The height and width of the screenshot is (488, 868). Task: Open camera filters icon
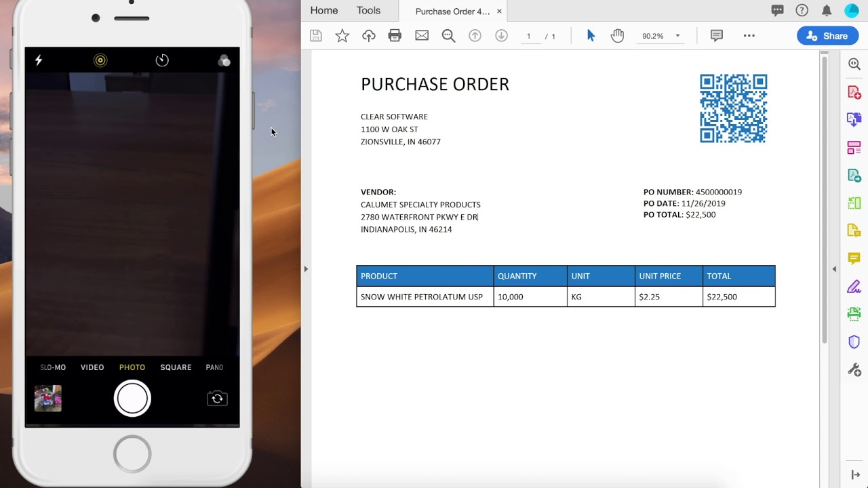click(x=224, y=61)
